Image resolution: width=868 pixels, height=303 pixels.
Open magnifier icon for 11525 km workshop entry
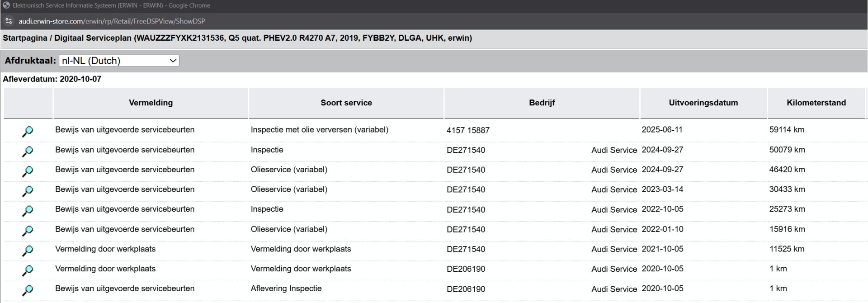28,251
